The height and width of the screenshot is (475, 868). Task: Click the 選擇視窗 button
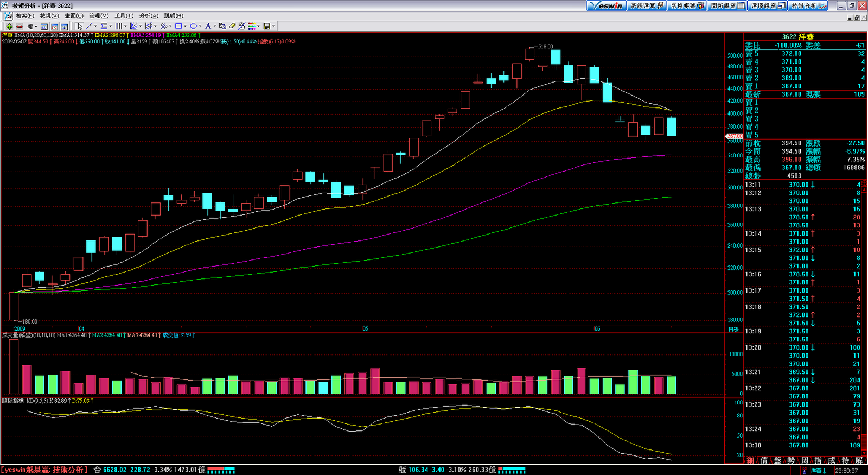pyautogui.click(x=768, y=5)
